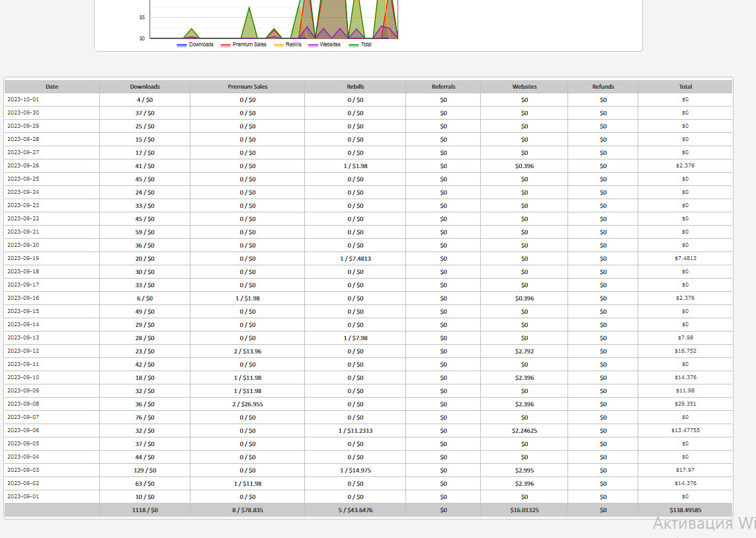
Task: Click the 1 / $7.4813 rebills cell
Action: 355,259
